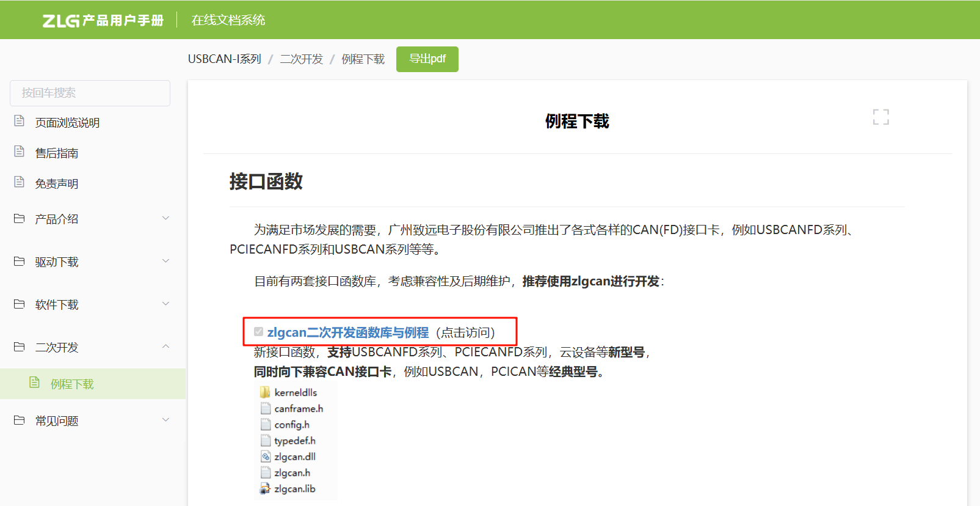
Task: Click the zlgcan.dll file name
Action: [x=295, y=457]
